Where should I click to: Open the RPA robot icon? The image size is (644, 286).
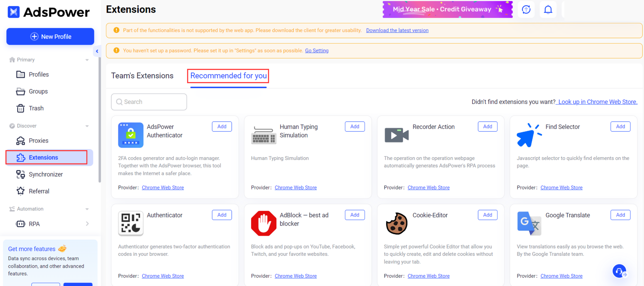[x=20, y=224]
